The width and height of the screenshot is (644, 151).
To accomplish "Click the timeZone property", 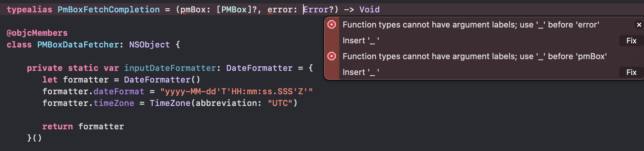I will 114,103.
